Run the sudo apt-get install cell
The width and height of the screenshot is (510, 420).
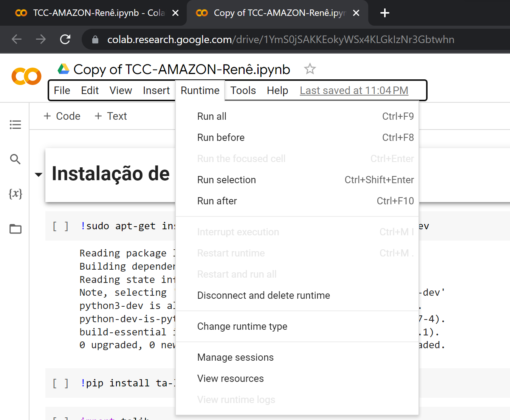click(60, 226)
